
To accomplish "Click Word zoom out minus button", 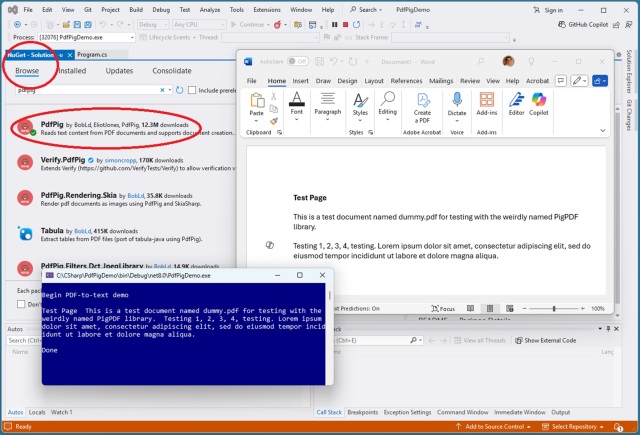I will coord(525,308).
